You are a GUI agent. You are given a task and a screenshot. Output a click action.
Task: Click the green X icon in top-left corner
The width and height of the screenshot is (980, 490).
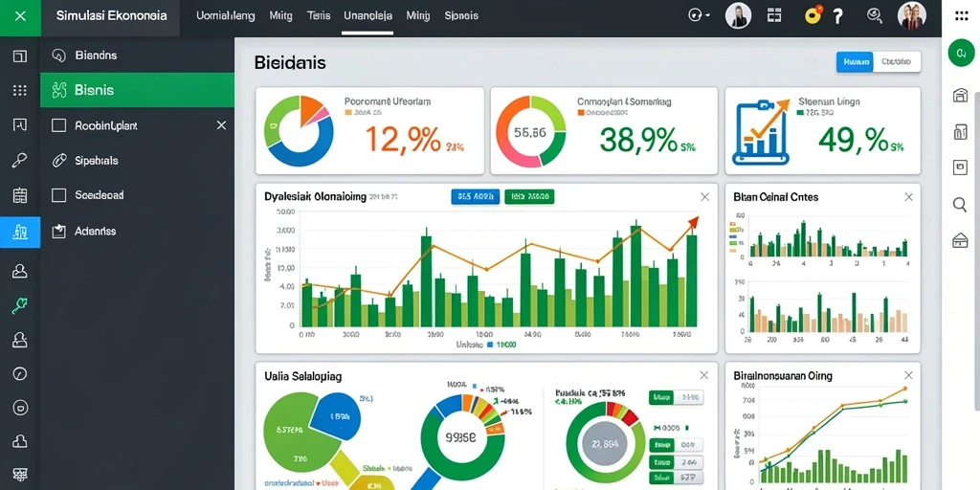coord(20,15)
